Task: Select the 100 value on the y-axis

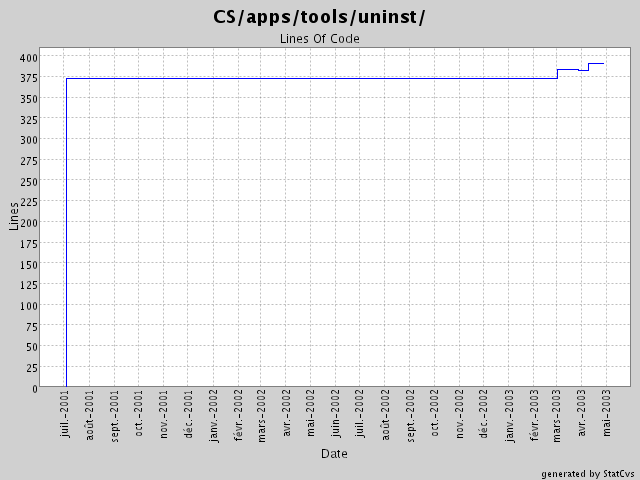Action: pos(29,306)
